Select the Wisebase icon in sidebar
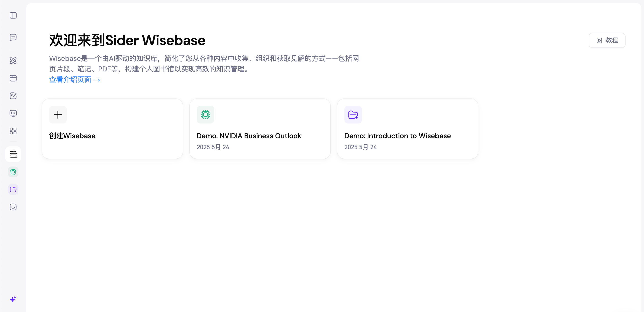The height and width of the screenshot is (312, 644). [13, 154]
